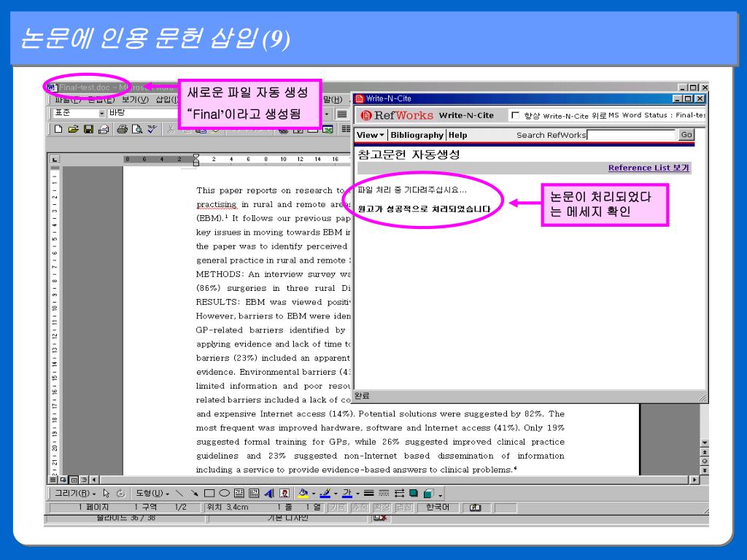This screenshot has height=560, width=747.
Task: Open the 도움말(H) help menu in Word
Action: 332,99
